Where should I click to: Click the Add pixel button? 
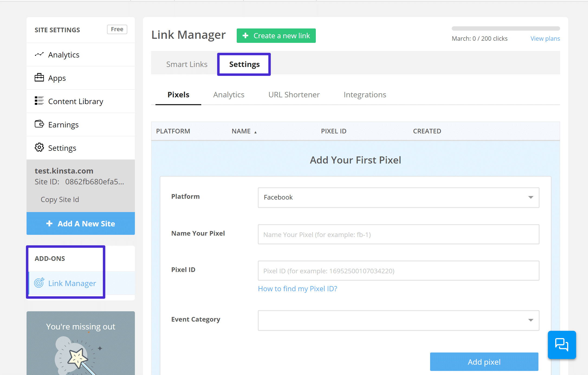point(484,362)
